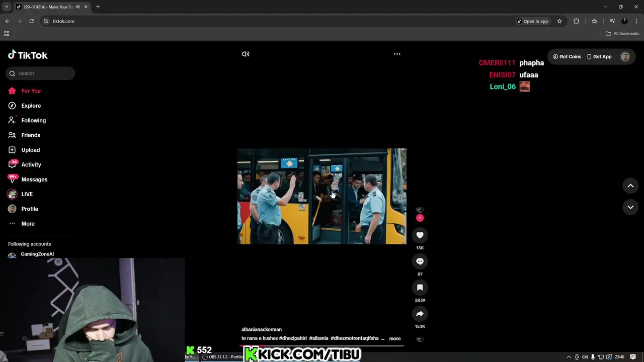Go to the previous video with up chevron
Viewport: 644px width, 362px height.
coord(630,186)
